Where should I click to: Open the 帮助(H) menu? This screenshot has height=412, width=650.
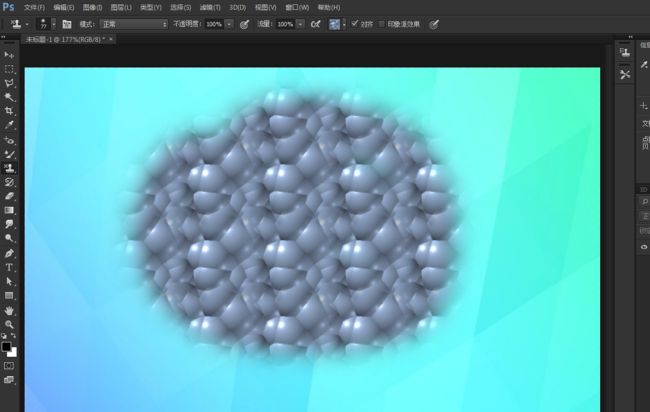point(329,7)
